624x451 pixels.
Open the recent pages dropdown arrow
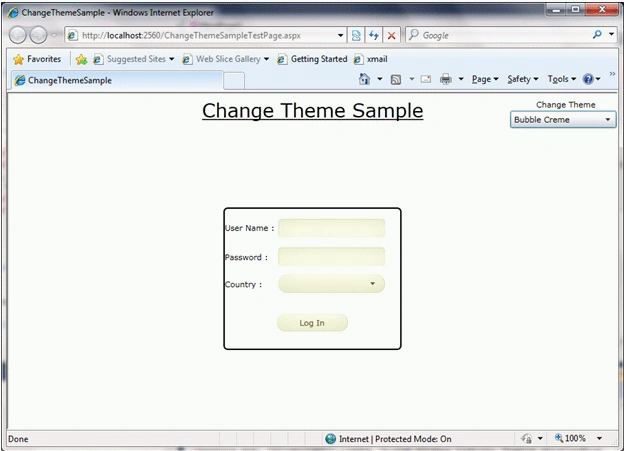coord(54,35)
